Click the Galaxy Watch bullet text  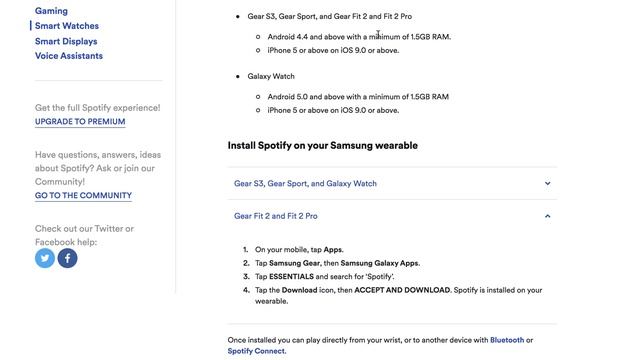click(271, 76)
